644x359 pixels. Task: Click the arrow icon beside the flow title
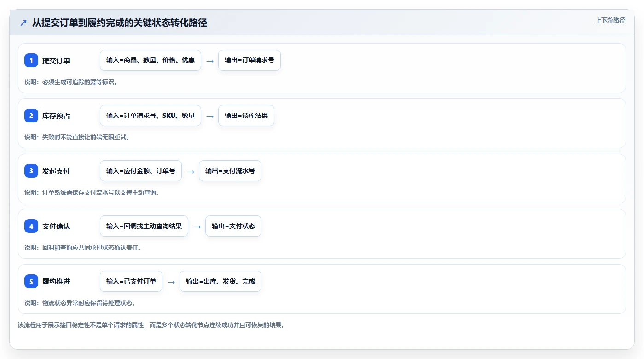coord(23,23)
